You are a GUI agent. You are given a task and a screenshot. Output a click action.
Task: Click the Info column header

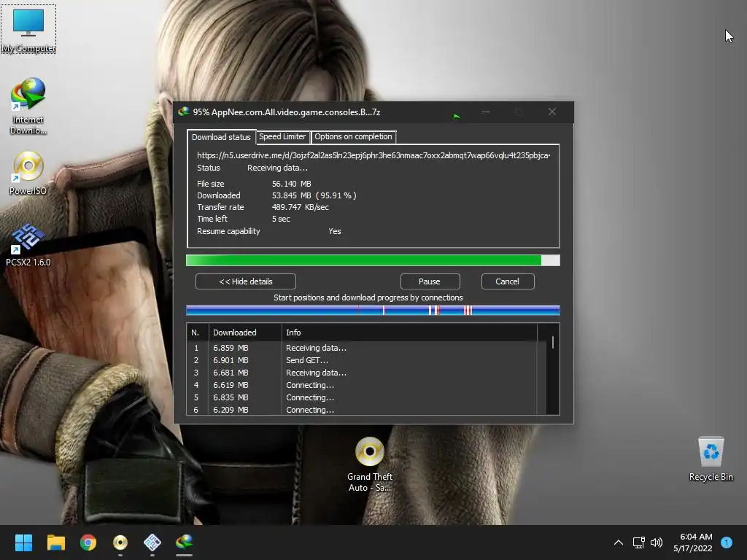pyautogui.click(x=409, y=332)
